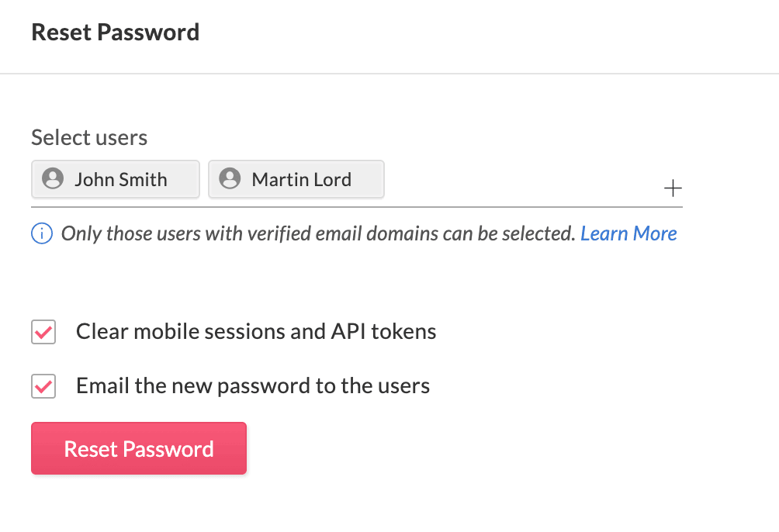The image size is (779, 532).
Task: Select the John Smith name text in chip
Action: click(121, 179)
